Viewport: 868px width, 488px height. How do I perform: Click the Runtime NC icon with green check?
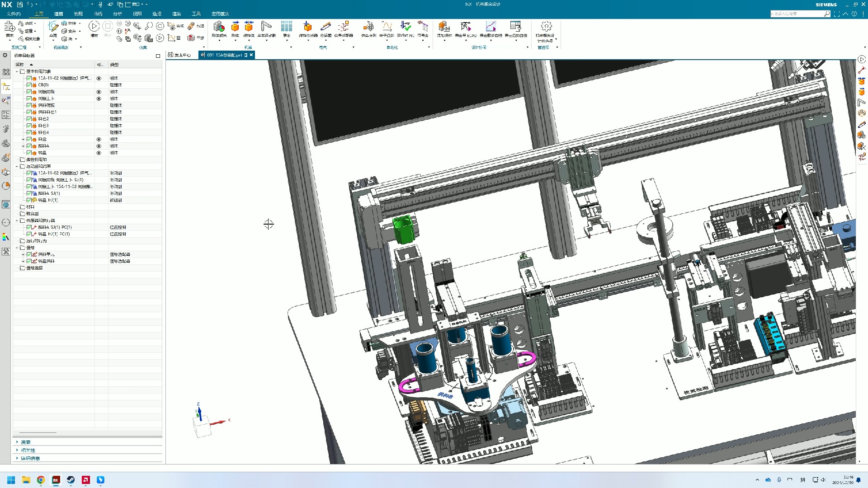[406, 27]
